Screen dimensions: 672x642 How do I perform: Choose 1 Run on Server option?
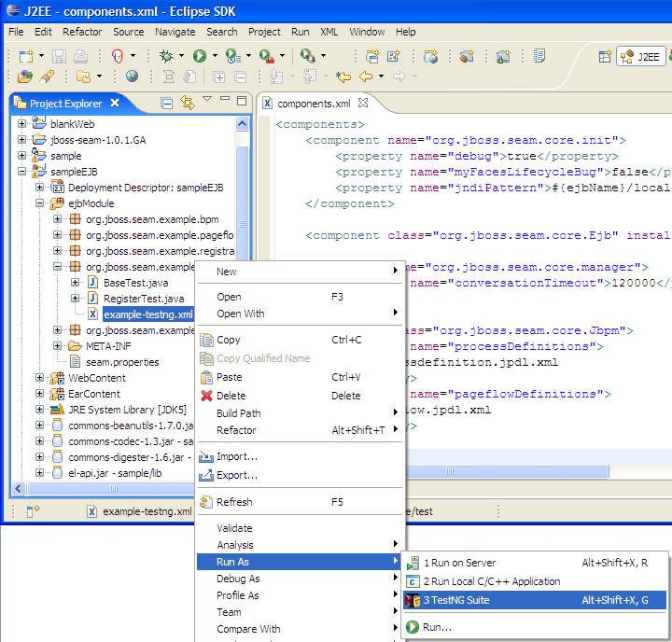tap(535, 563)
